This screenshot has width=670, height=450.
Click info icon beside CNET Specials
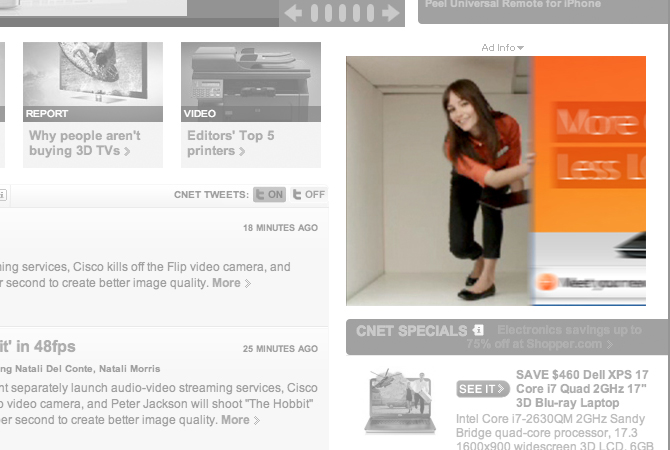(x=478, y=330)
